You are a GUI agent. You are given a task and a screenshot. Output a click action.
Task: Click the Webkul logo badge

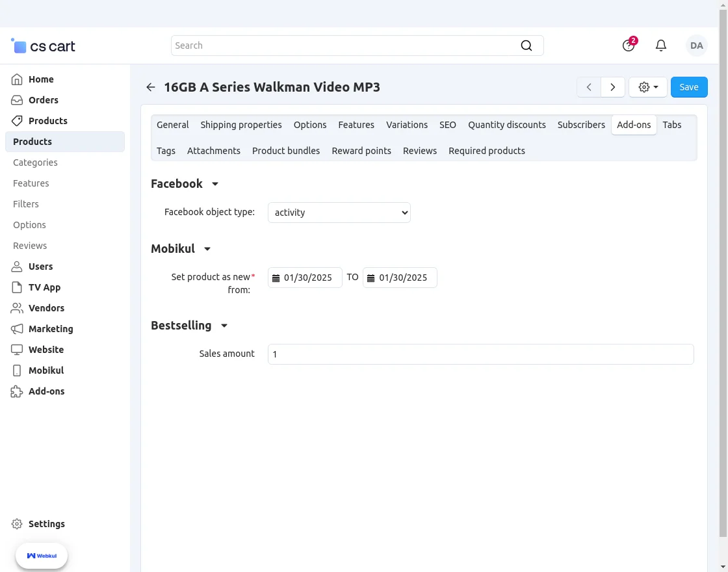tap(42, 556)
